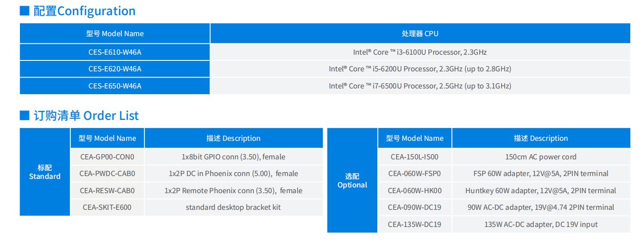The height and width of the screenshot is (246, 644).
Task: Click the 处理器 CPU column header
Action: (x=420, y=34)
